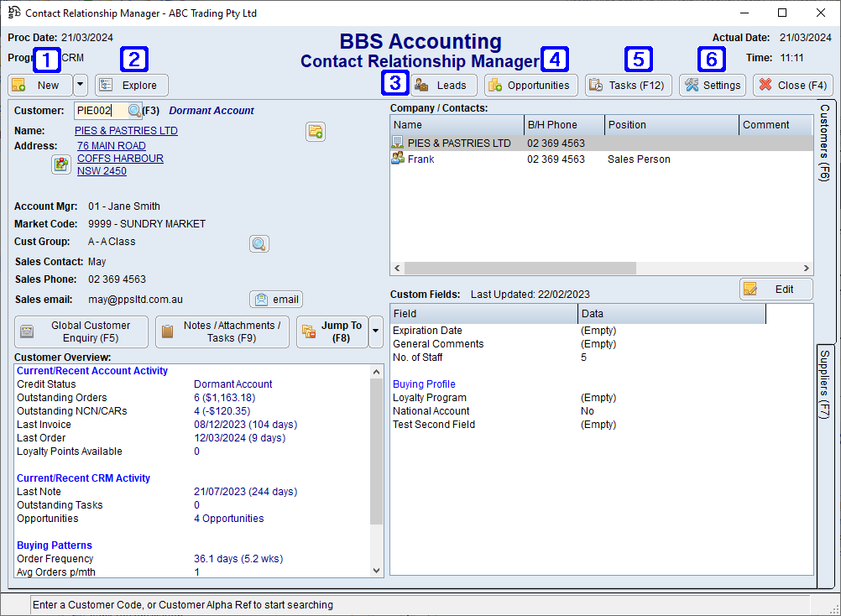Screen dimensions: 841x616
Task: Send a message via the email icon
Action: pyautogui.click(x=275, y=299)
